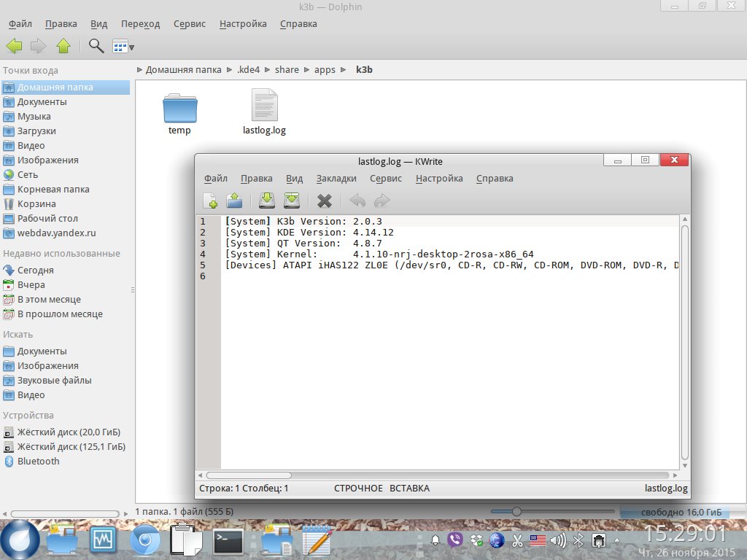747x560 pixels.
Task: Click the Open file icon in KWrite
Action: click(x=234, y=201)
